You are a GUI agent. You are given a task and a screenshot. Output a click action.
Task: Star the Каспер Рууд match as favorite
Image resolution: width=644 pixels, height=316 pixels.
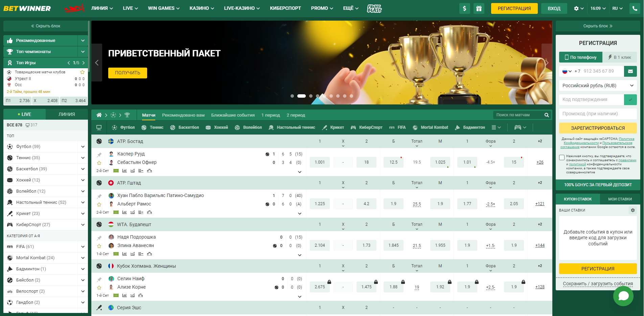(99, 163)
